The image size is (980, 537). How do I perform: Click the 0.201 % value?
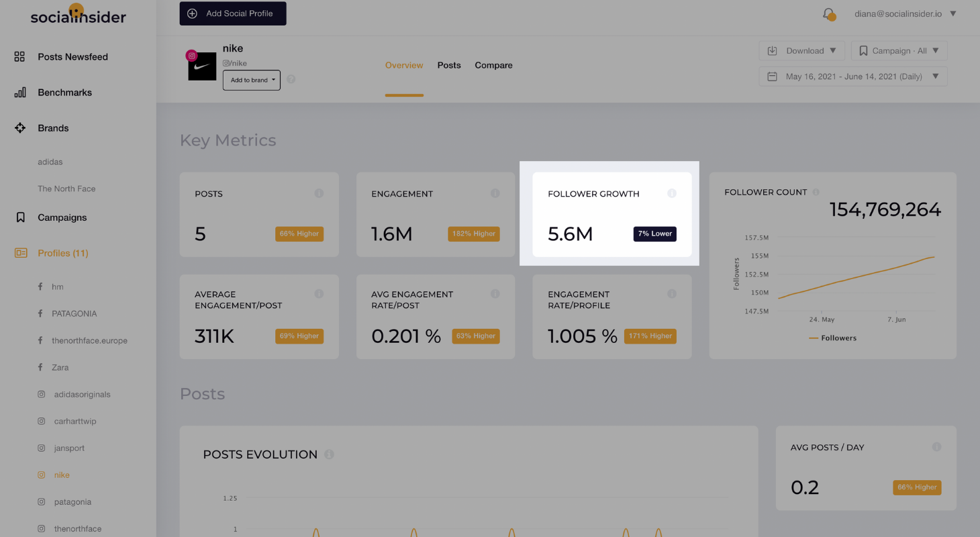(406, 336)
